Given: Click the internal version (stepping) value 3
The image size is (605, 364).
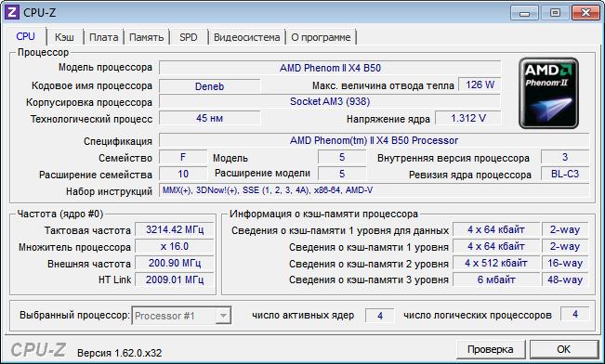Looking at the screenshot, I should tap(565, 157).
